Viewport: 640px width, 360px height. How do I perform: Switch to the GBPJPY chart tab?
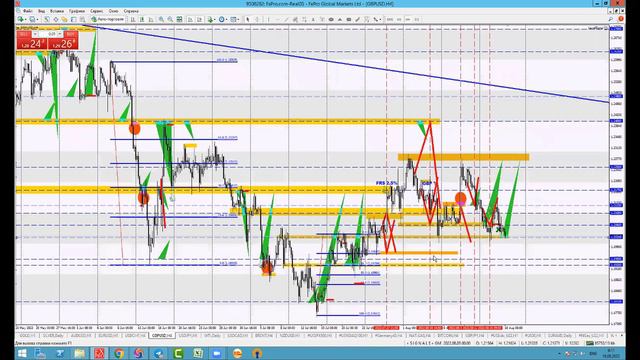(x=474, y=336)
